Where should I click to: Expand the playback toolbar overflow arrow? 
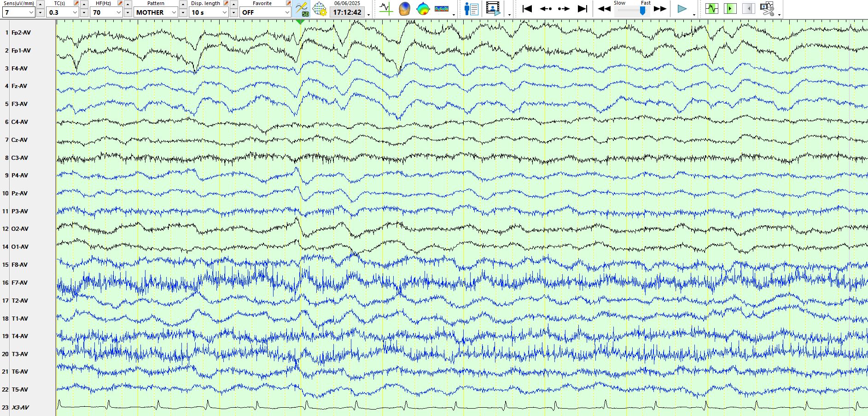[x=694, y=15]
